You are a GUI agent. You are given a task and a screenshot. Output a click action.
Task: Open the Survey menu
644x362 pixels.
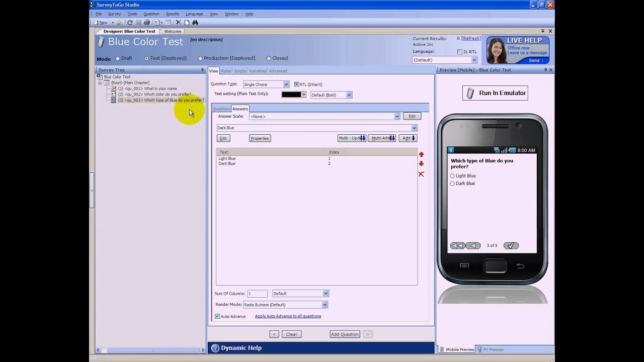[114, 14]
